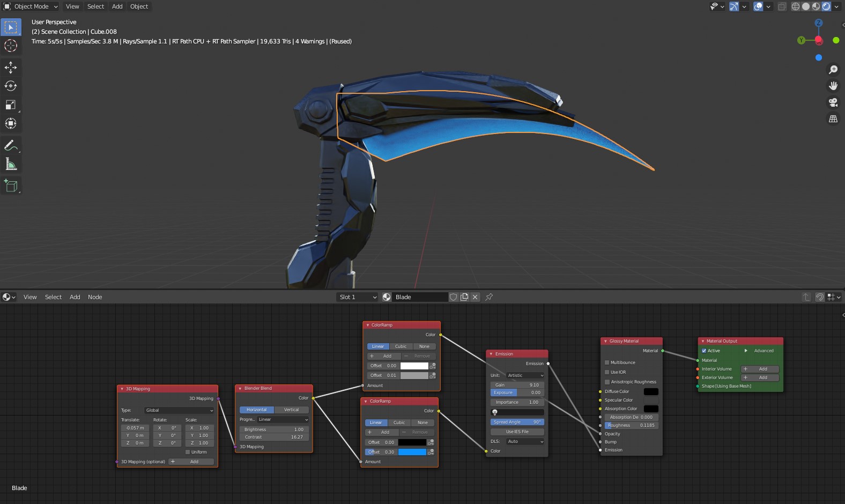The width and height of the screenshot is (845, 504).
Task: Select the Rotate tool
Action: click(11, 86)
